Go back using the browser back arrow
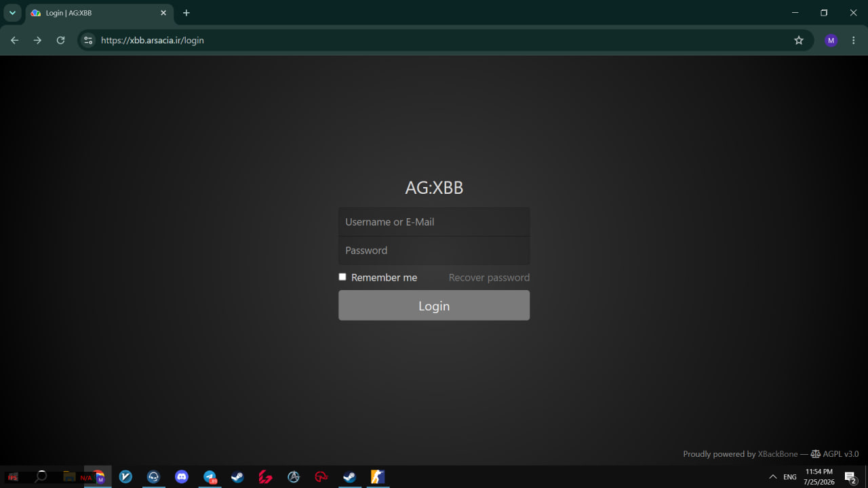Viewport: 868px width, 488px height. 14,41
